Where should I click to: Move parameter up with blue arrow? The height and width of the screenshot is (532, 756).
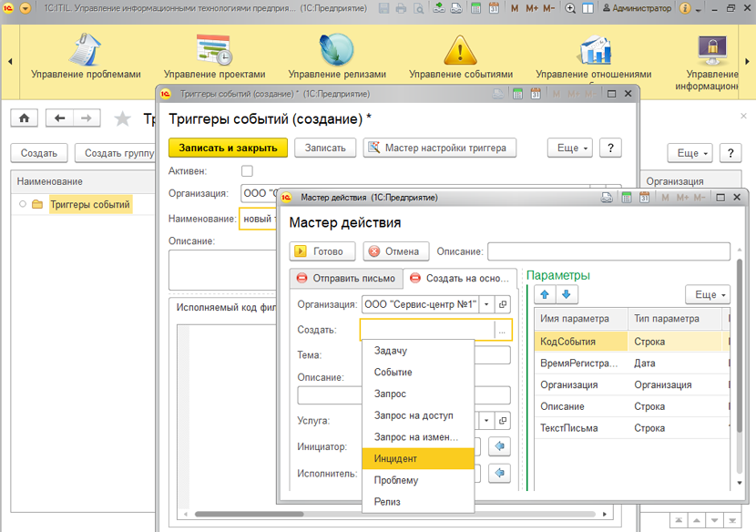click(546, 294)
